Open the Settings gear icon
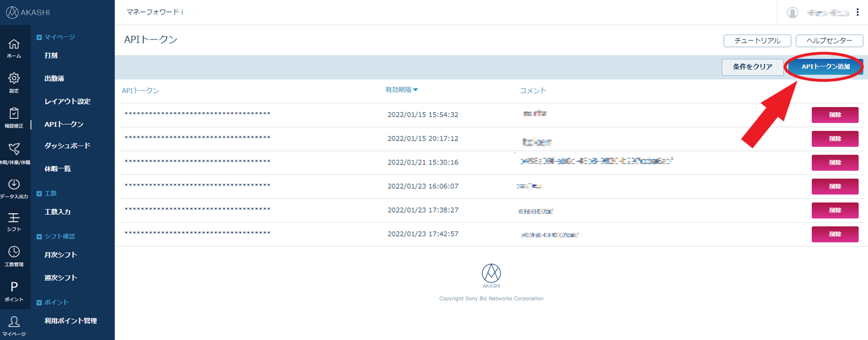The height and width of the screenshot is (340, 868). (14, 78)
